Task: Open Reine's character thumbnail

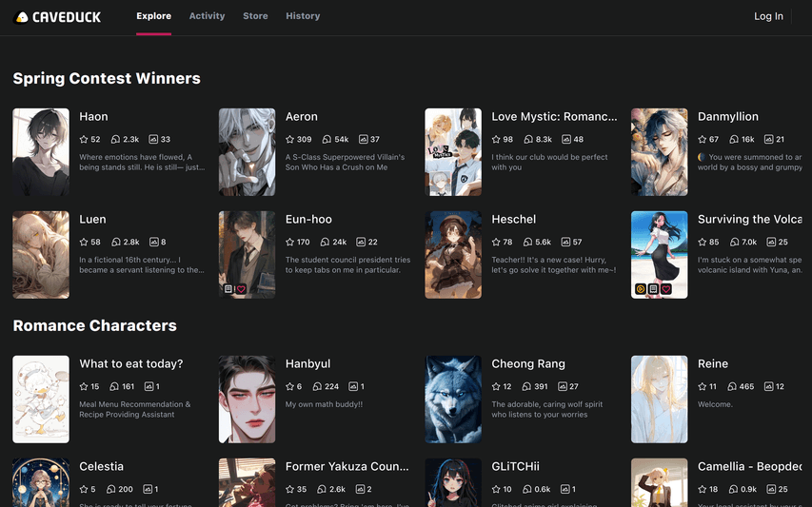Action: [659, 400]
